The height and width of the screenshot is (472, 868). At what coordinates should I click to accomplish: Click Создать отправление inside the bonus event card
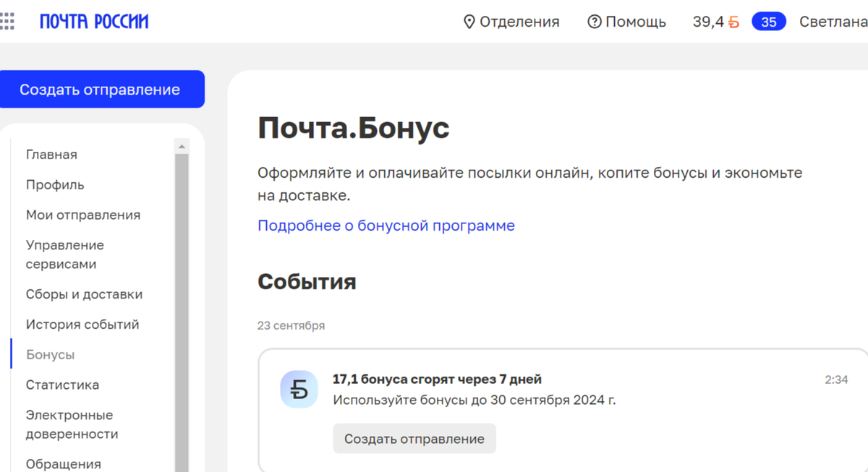pyautogui.click(x=414, y=438)
